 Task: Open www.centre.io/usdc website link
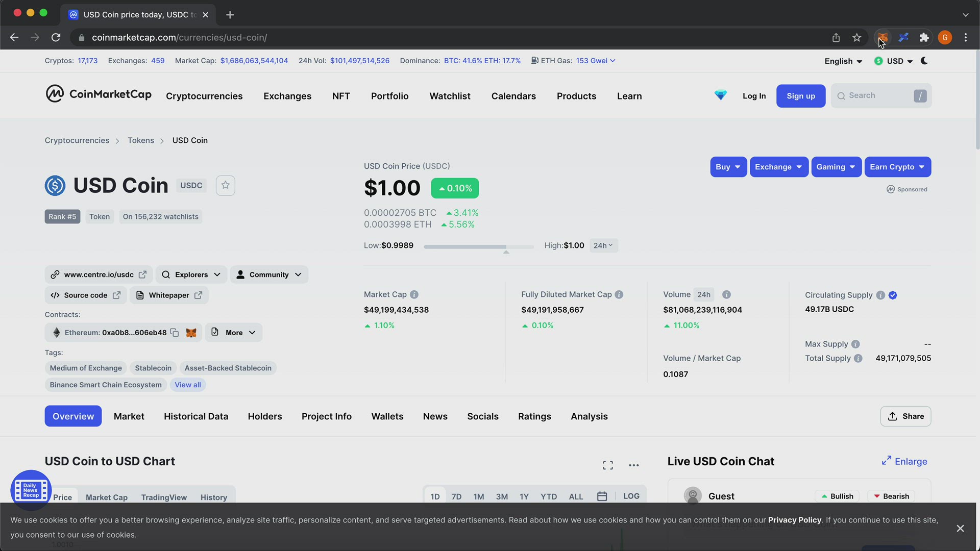click(x=99, y=274)
